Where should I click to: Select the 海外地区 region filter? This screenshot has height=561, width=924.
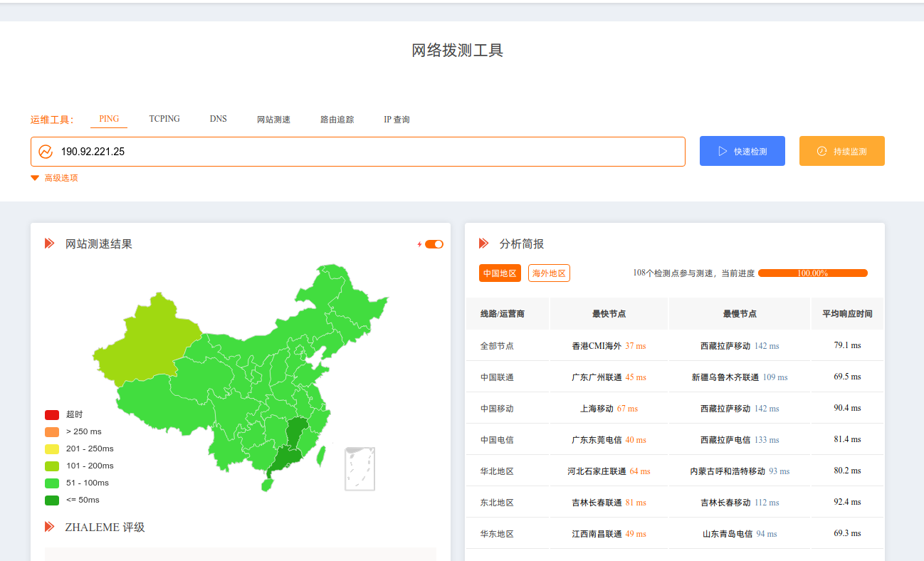(549, 273)
